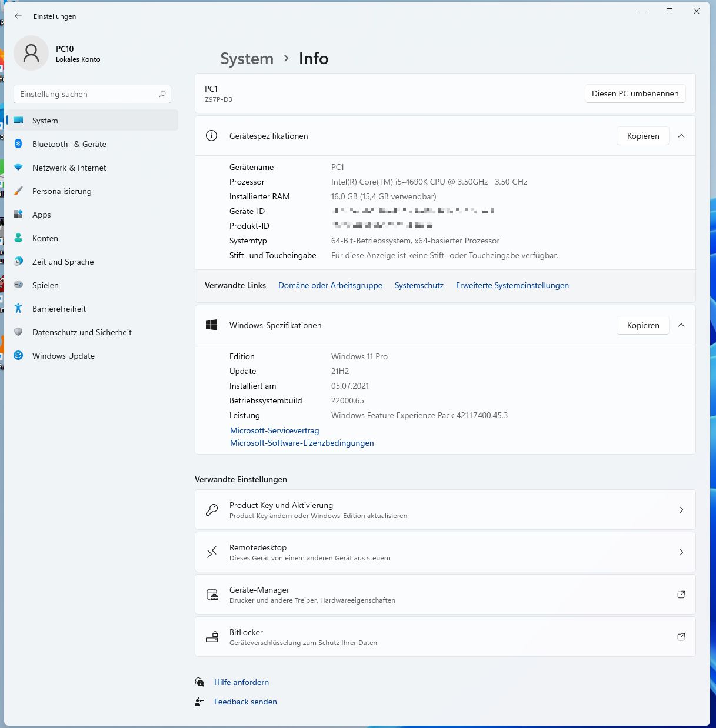The height and width of the screenshot is (728, 716).
Task: Focus the Einstellung suchen search field
Action: pyautogui.click(x=92, y=94)
